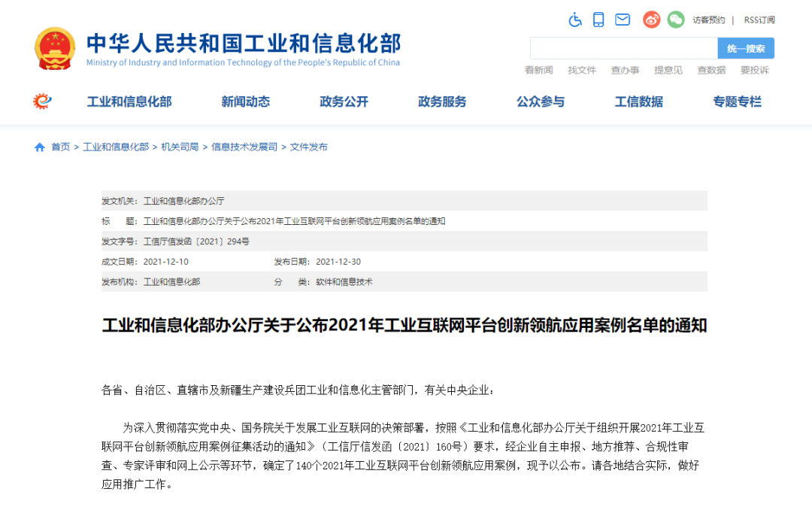This screenshot has height=507, width=812.
Task: Click the email envelope icon
Action: pyautogui.click(x=622, y=20)
